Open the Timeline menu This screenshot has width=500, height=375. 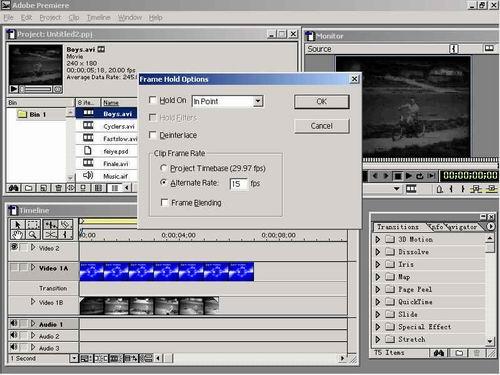pyautogui.click(x=98, y=17)
